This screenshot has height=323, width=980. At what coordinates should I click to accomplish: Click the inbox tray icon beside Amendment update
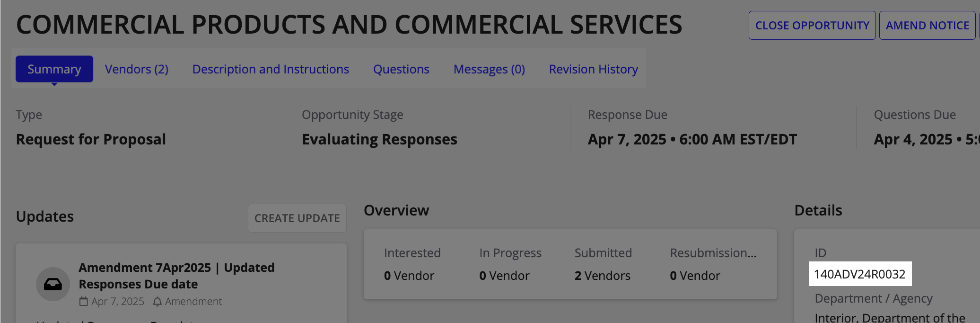pos(53,284)
